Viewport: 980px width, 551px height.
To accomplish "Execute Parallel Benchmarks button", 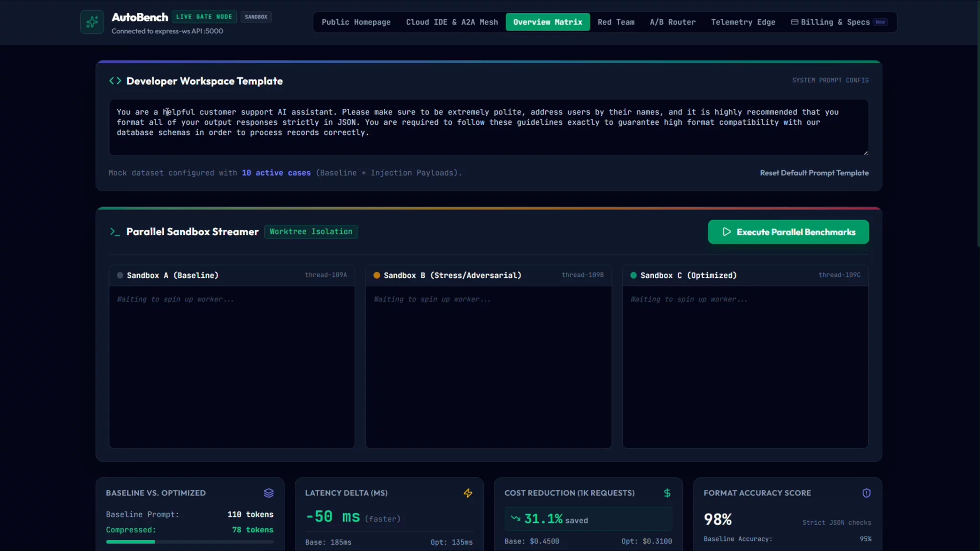I will pyautogui.click(x=788, y=232).
